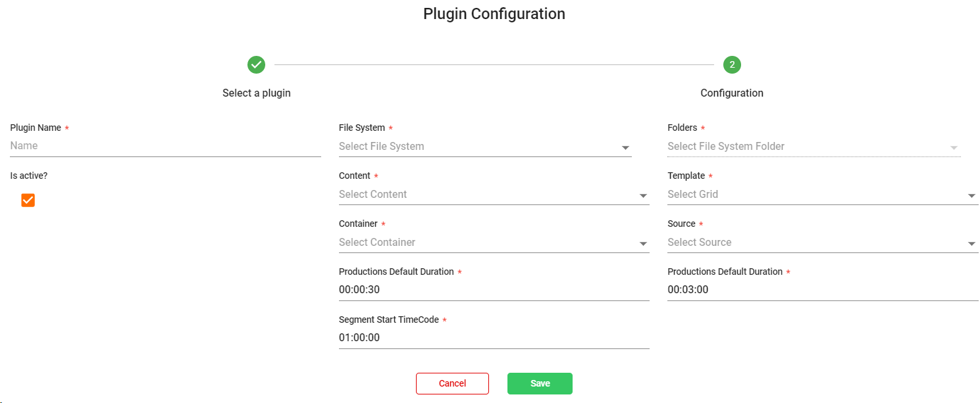
Task: Open the Container dropdown
Action: 494,243
